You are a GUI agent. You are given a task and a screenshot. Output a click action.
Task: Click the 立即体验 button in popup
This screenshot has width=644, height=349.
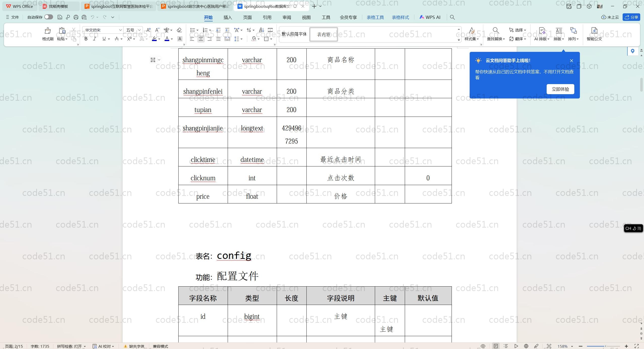pyautogui.click(x=560, y=89)
